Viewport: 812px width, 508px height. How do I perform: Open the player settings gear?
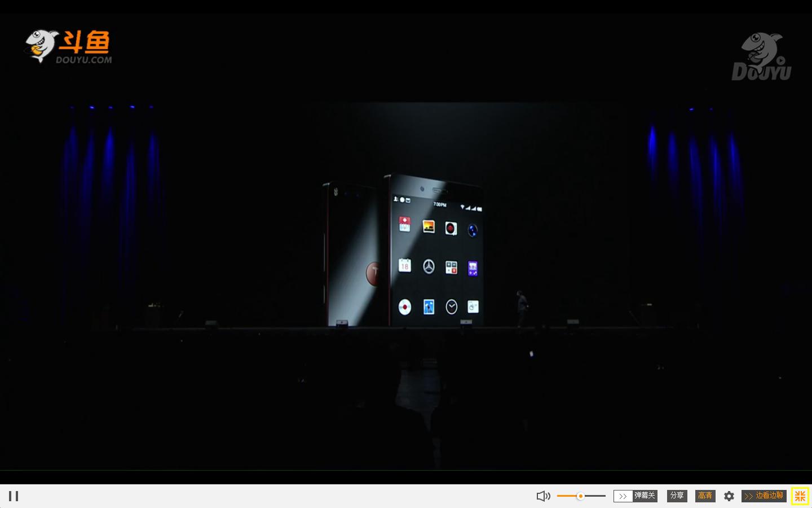click(729, 496)
